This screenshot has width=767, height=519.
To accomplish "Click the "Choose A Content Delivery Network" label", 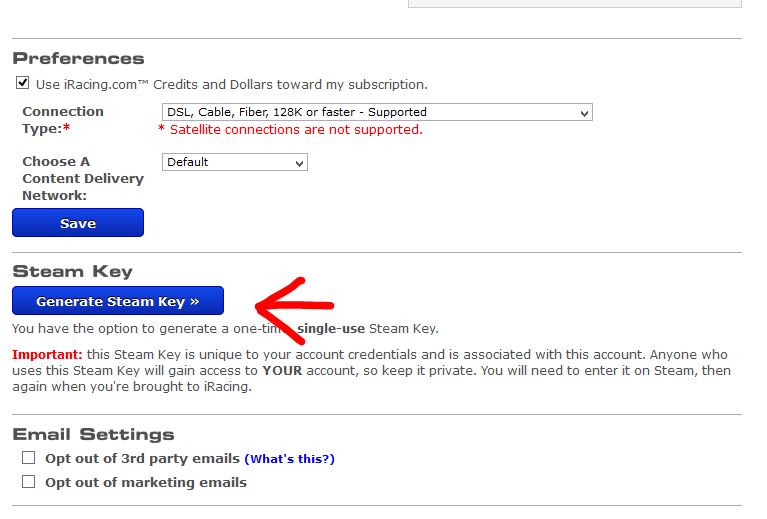I will coord(82,178).
